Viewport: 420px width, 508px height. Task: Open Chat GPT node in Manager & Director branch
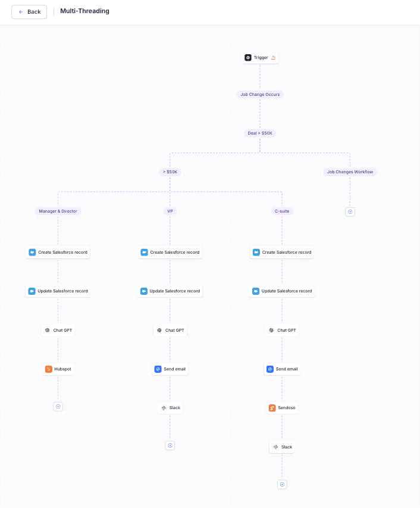58,331
